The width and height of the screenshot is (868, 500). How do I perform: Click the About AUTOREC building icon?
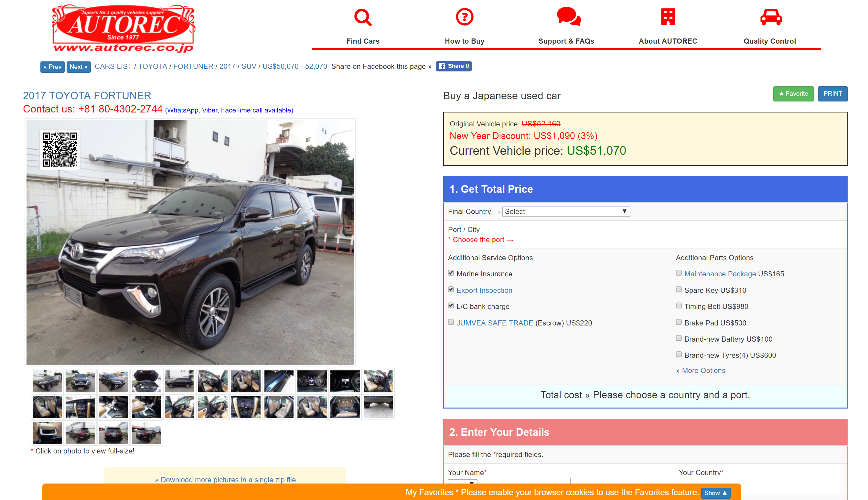point(668,17)
